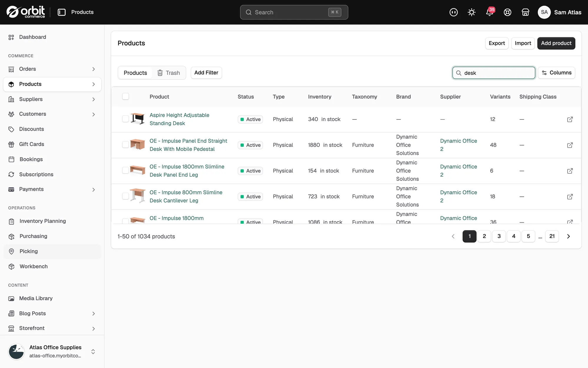Open the Atlas Office Supplies store switcher
This screenshot has height=368, width=588.
[x=52, y=352]
